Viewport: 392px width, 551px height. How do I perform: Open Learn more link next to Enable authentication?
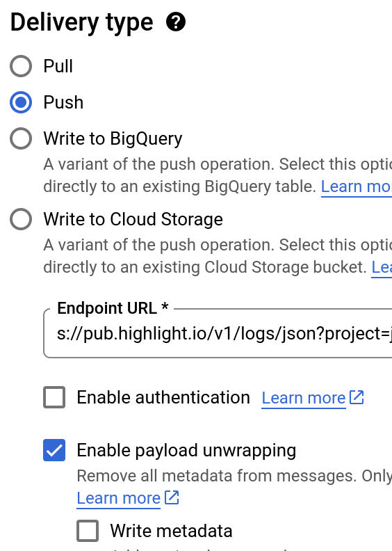(304, 398)
